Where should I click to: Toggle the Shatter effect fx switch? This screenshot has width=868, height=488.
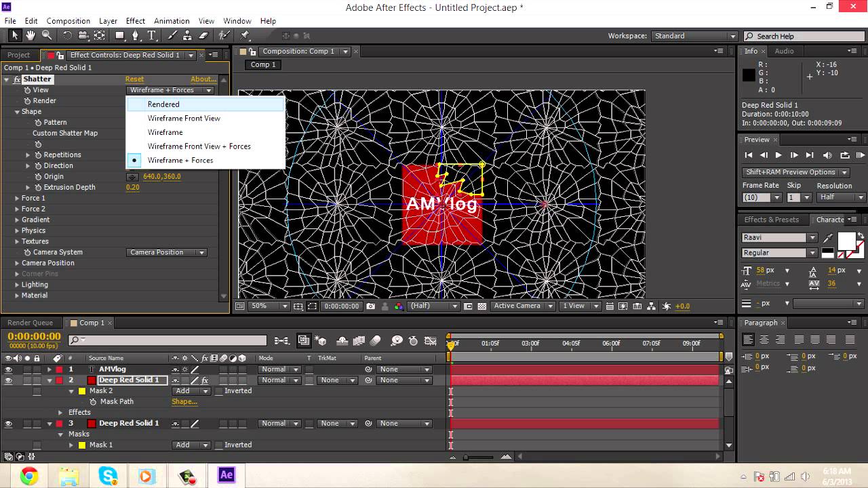pos(17,79)
